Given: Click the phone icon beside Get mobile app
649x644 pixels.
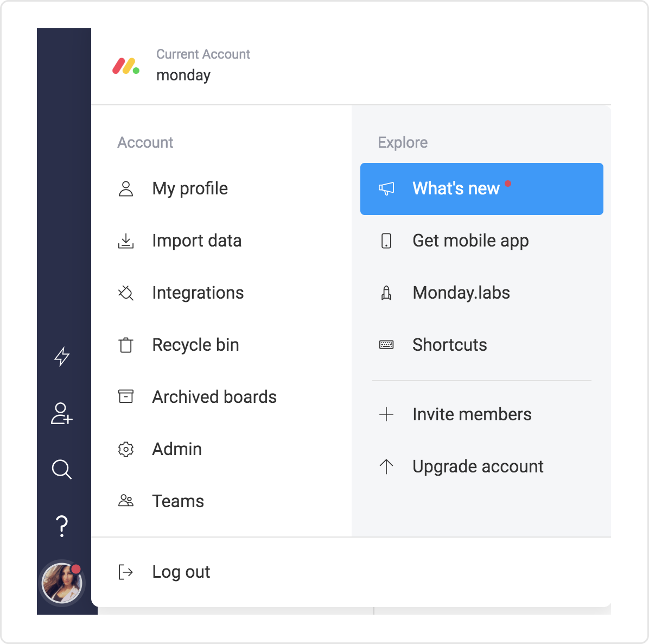Looking at the screenshot, I should tap(386, 241).
